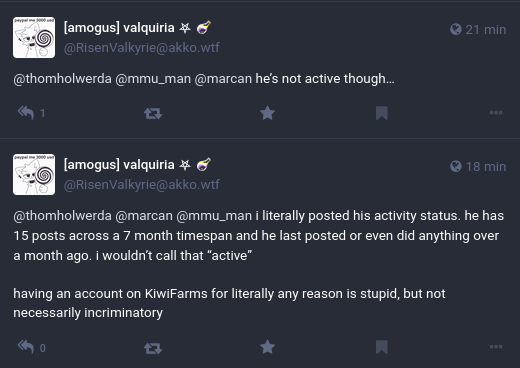This screenshot has height=368, width=520.
Task: Click @mmu_man mention in first post
Action: (x=153, y=79)
